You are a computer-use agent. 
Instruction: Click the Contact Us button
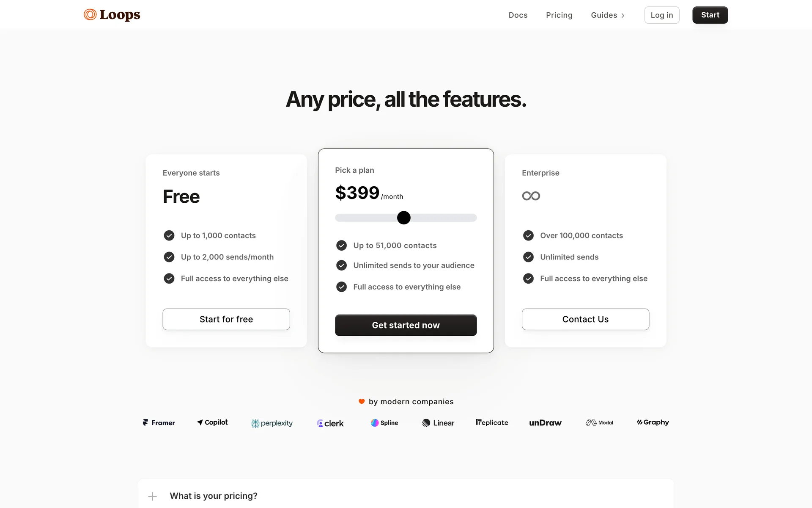pyautogui.click(x=585, y=319)
